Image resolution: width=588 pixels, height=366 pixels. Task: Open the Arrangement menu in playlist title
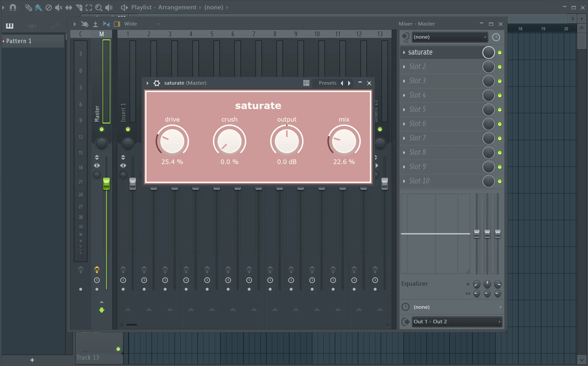pos(177,7)
